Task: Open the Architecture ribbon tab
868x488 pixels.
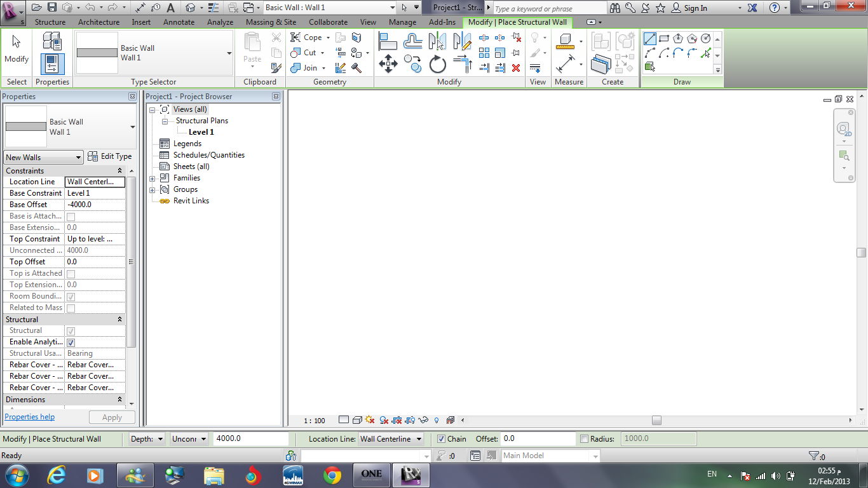Action: [x=98, y=22]
